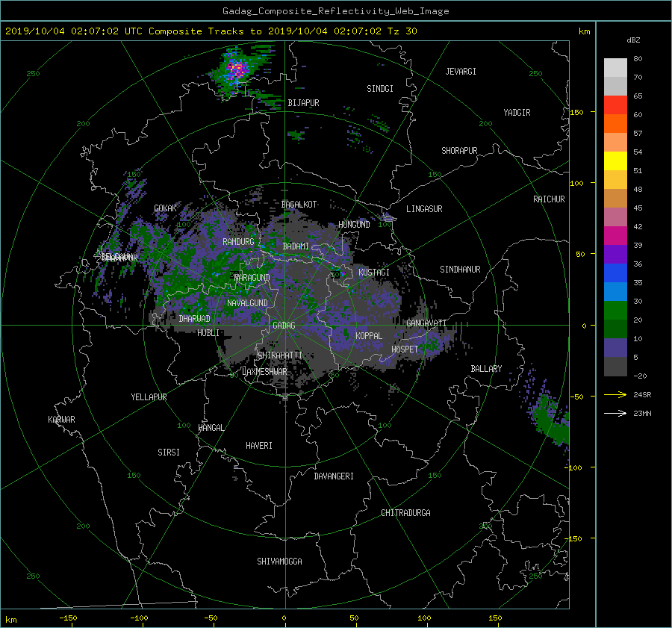This screenshot has height=628, width=672.
Task: Click the HANGAL city label
Action: point(211,428)
